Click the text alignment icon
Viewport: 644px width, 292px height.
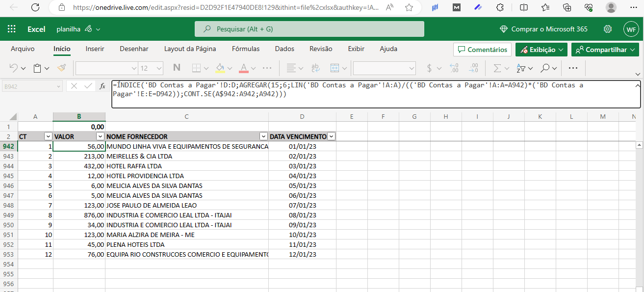[291, 68]
